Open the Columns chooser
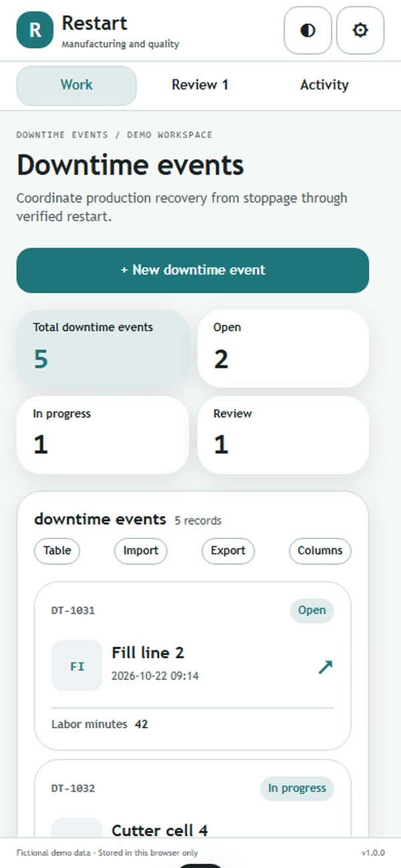Image resolution: width=401 pixels, height=868 pixels. [320, 551]
